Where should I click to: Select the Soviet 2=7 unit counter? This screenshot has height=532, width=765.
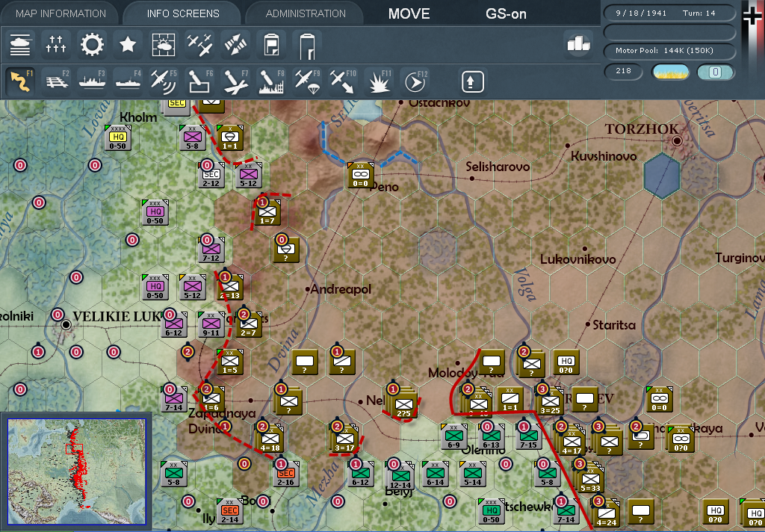(248, 324)
